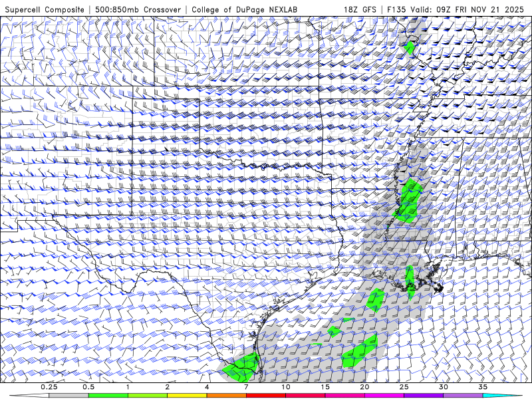The image size is (532, 399).
Task: Click the legend value 30
Action: click(x=444, y=387)
